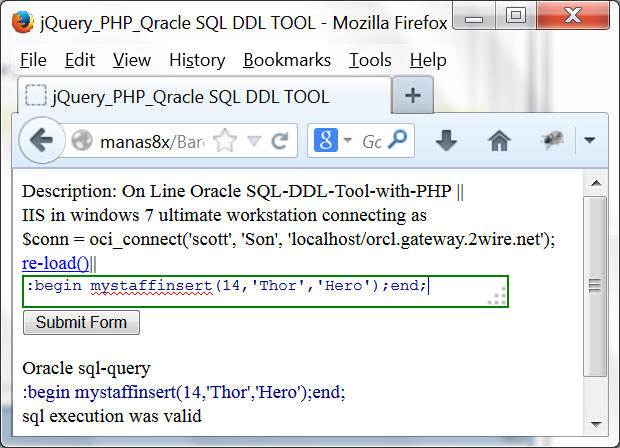Open the Edit menu
Image resolution: width=620 pixels, height=448 pixels.
pyautogui.click(x=80, y=60)
